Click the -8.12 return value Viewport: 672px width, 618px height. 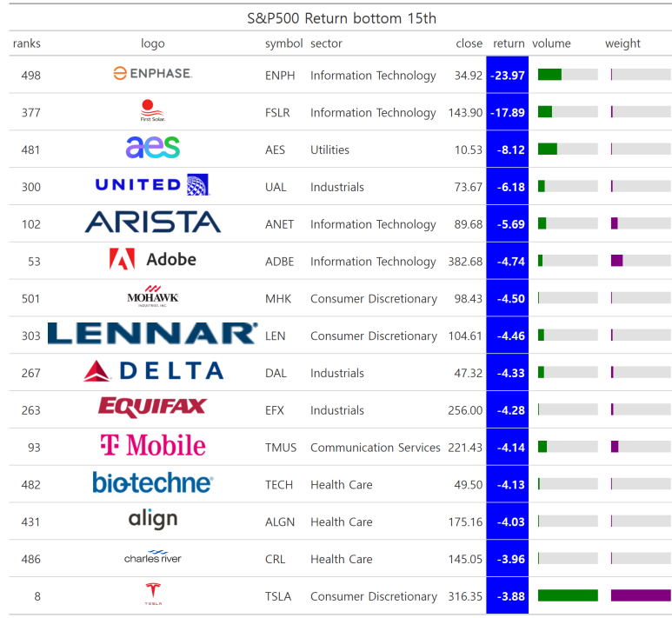510,150
